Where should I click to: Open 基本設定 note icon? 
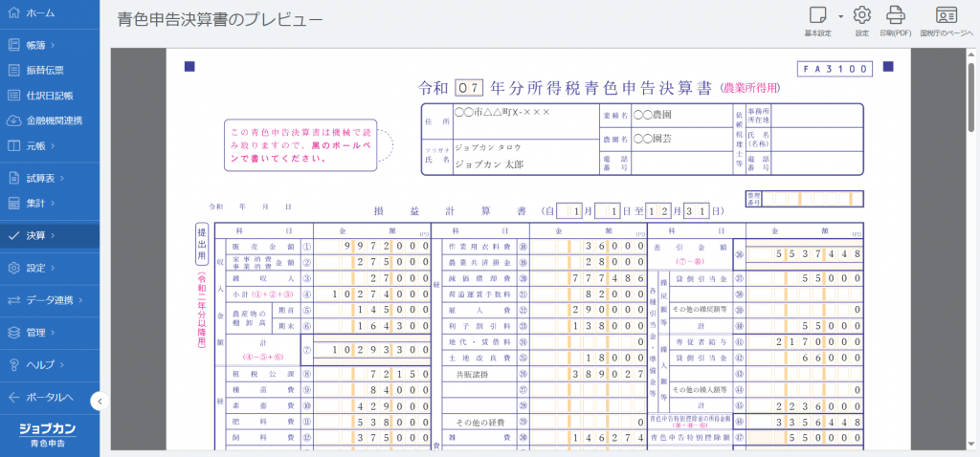(x=818, y=15)
